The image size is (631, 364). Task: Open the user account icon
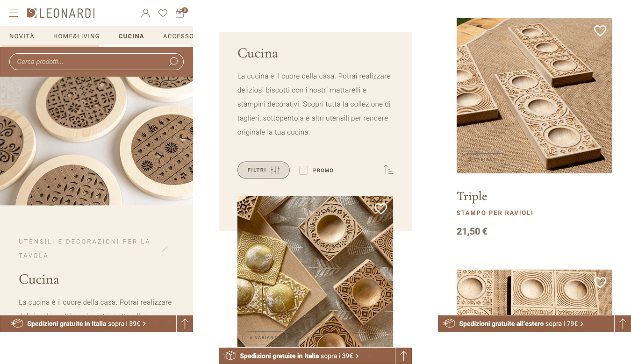click(x=145, y=13)
